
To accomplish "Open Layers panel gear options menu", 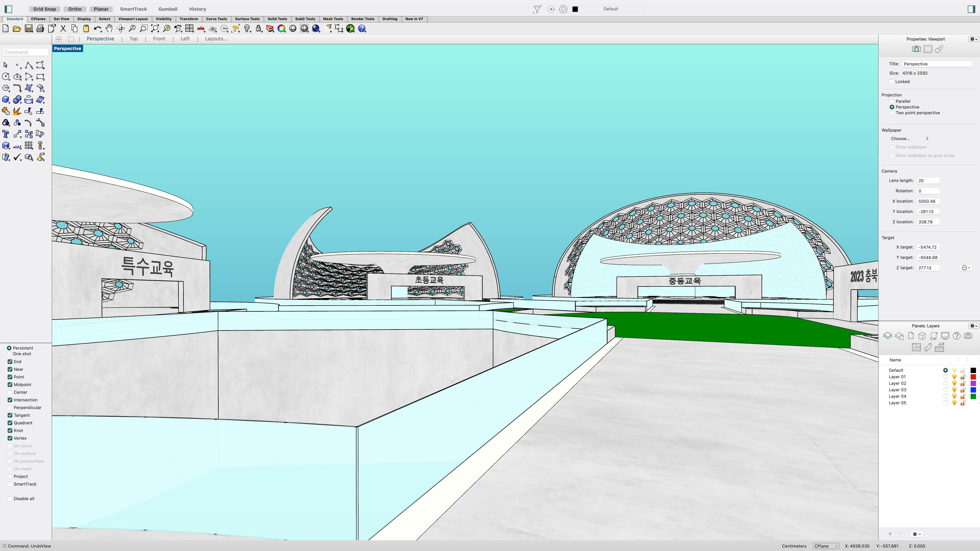I will 973,326.
